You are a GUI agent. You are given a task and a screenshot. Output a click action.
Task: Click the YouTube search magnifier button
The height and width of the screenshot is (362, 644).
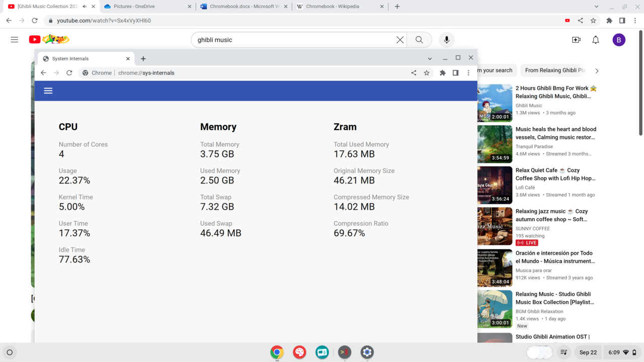point(419,40)
